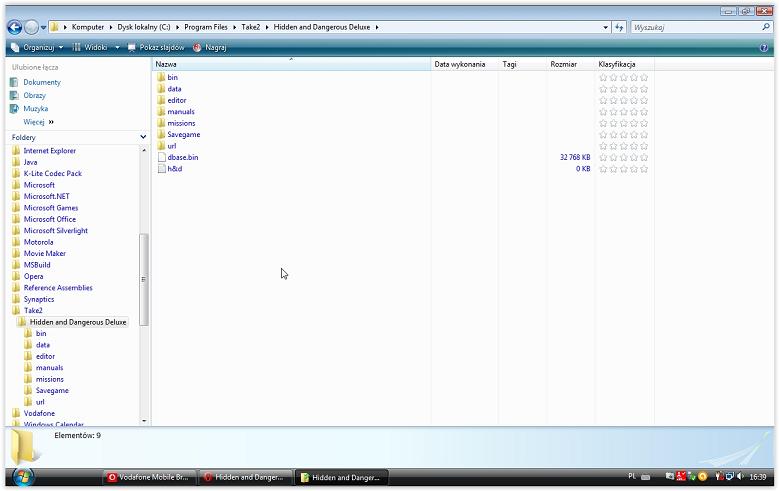Sort files by the Rozmiar column

[x=563, y=64]
